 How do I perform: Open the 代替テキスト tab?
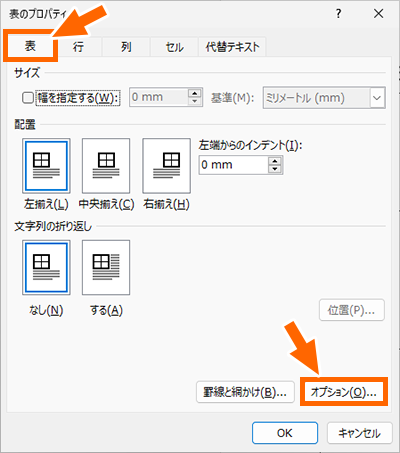(x=232, y=47)
